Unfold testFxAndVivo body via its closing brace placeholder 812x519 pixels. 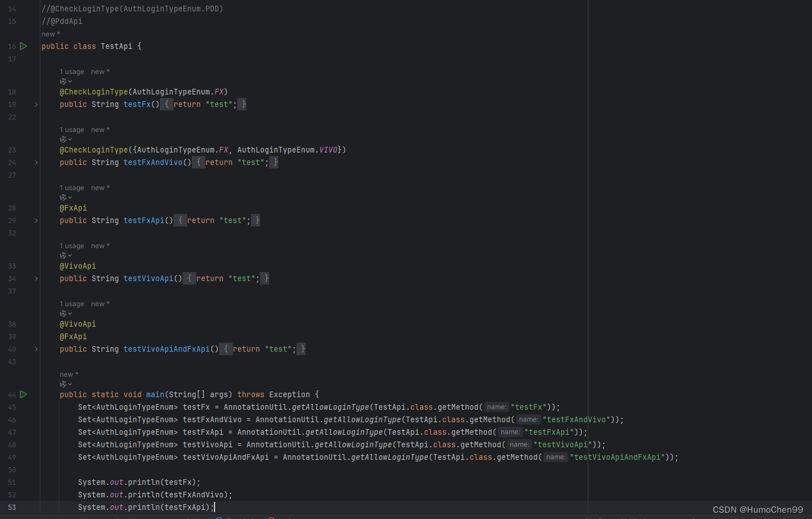(x=274, y=162)
